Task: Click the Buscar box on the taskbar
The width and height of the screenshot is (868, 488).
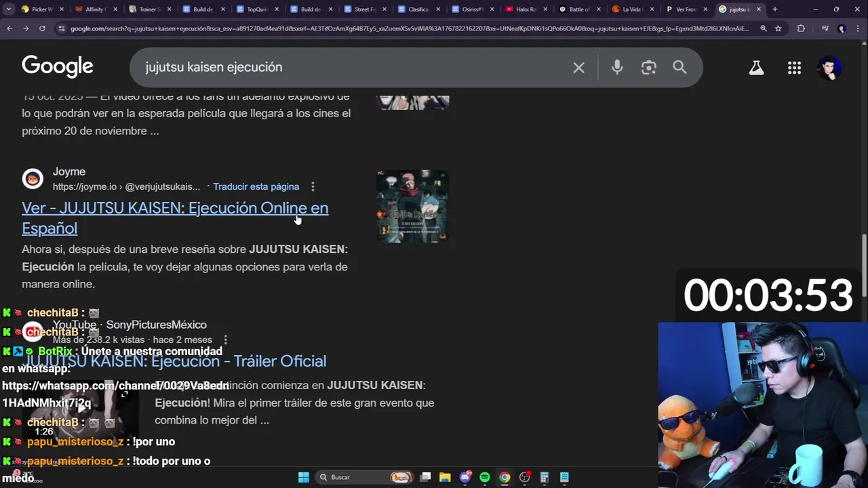Action: [366, 477]
